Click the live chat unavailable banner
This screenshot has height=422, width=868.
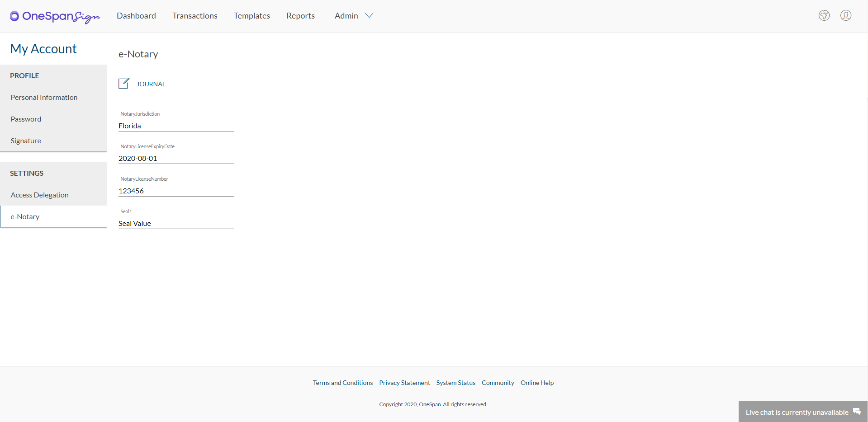pyautogui.click(x=803, y=412)
